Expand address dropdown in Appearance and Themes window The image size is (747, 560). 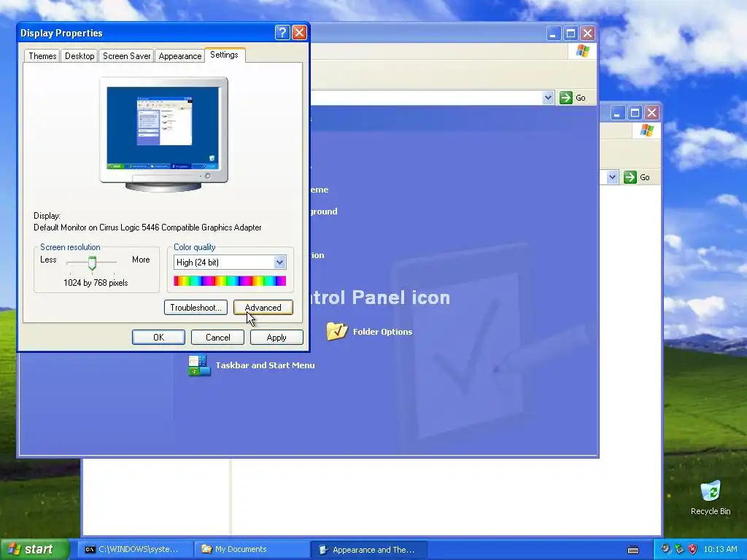(548, 98)
